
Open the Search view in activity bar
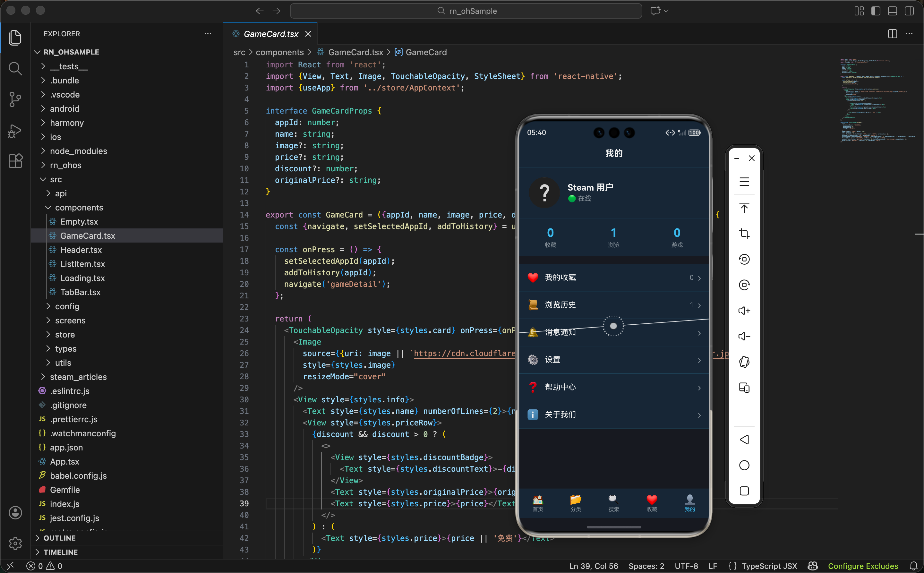[15, 69]
